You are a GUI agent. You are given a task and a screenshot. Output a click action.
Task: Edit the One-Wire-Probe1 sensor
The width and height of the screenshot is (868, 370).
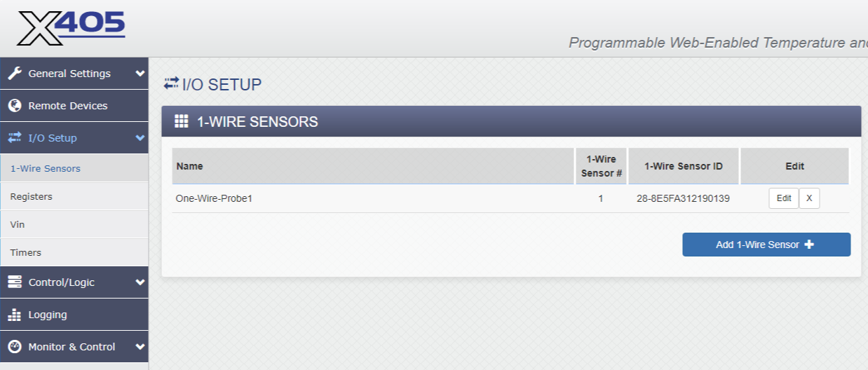pyautogui.click(x=784, y=198)
